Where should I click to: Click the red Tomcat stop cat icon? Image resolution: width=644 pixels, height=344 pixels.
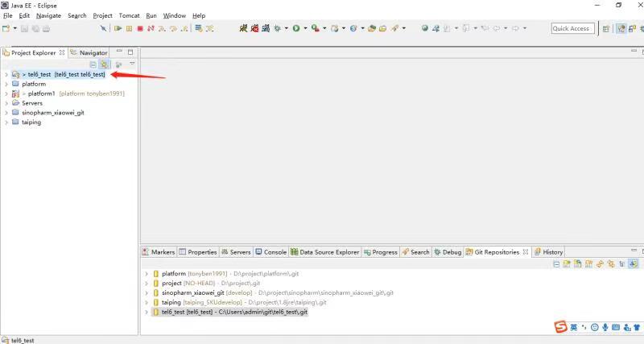[254, 28]
